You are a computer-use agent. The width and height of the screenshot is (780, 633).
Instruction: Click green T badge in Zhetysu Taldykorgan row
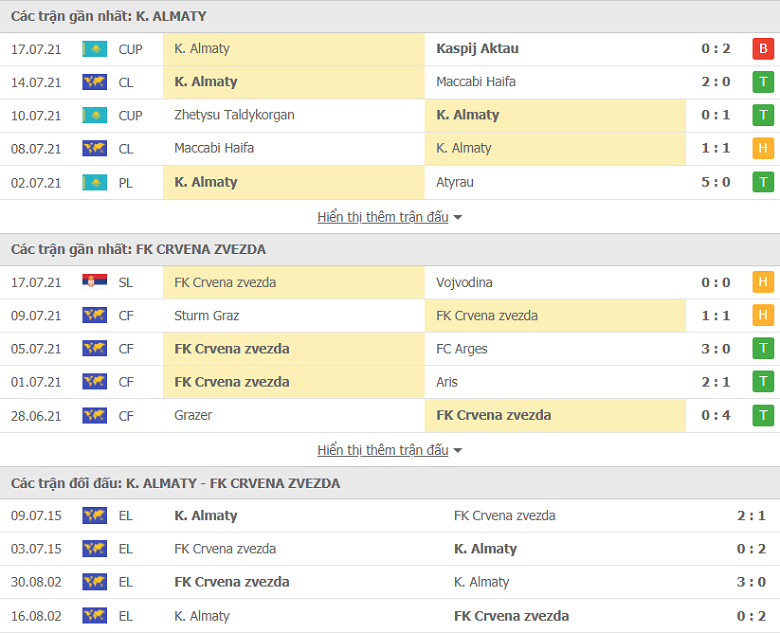pyautogui.click(x=763, y=115)
